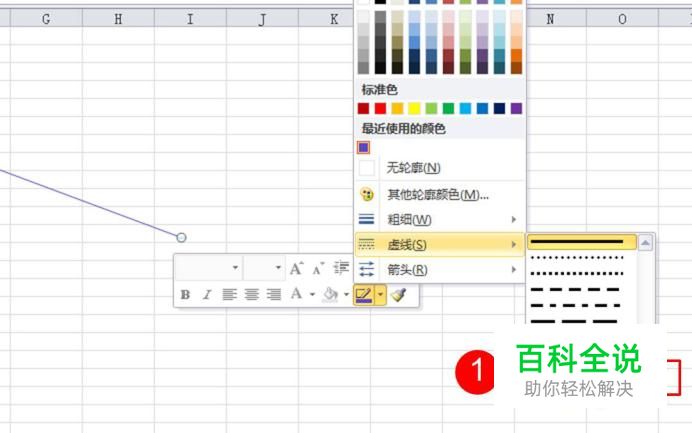Image resolution: width=692 pixels, height=433 pixels.
Task: Pick the purple standard color
Action: pos(516,109)
